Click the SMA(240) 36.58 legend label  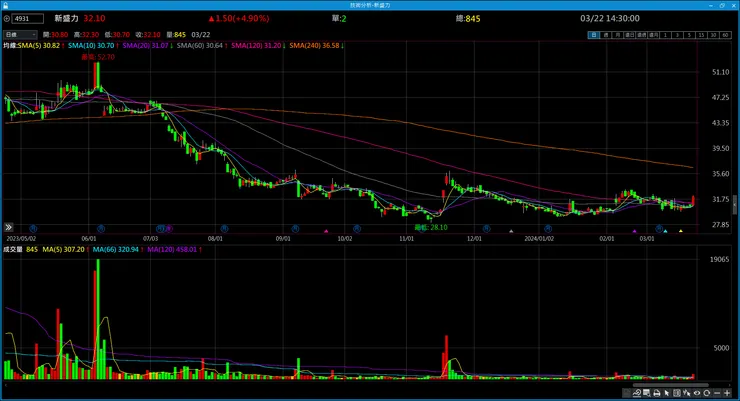coord(314,45)
